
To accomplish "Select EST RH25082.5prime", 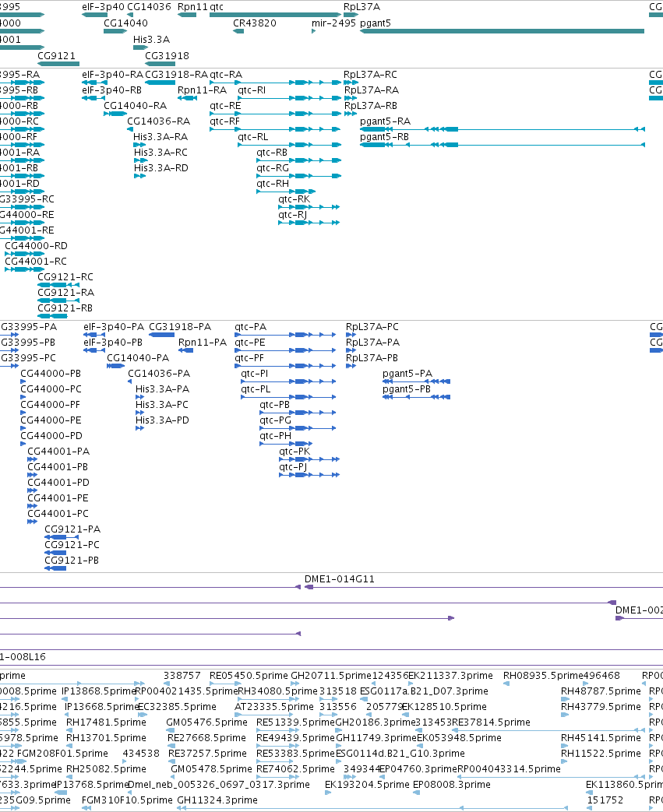I will tap(106, 768).
